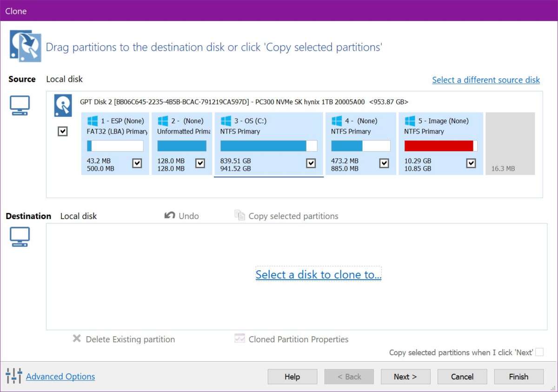
Task: Click the partition 4 usage bar
Action: [x=361, y=146]
